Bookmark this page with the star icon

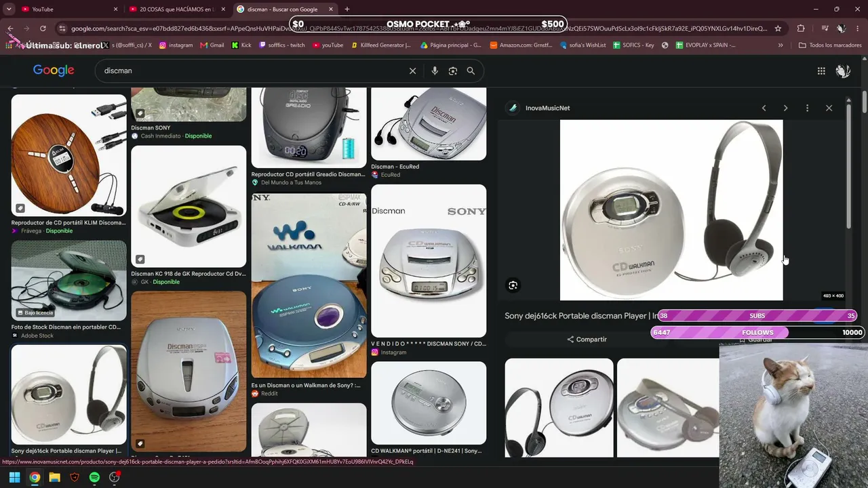[778, 28]
